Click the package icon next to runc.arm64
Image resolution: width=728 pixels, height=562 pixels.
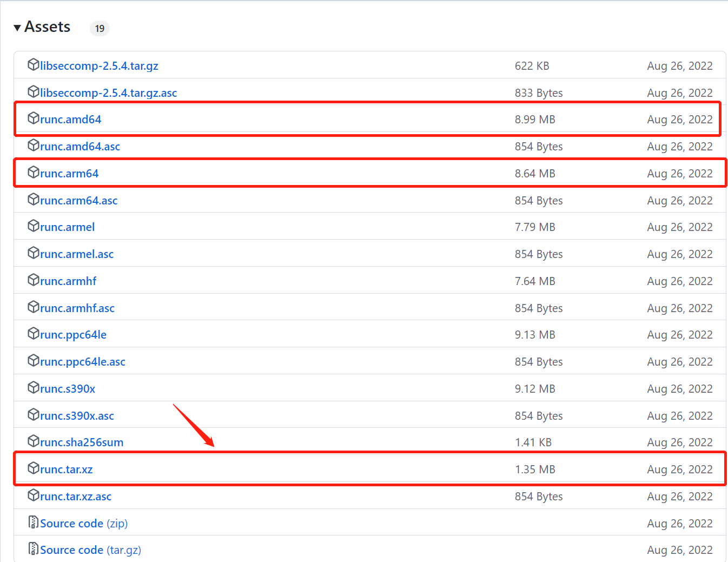click(x=34, y=173)
